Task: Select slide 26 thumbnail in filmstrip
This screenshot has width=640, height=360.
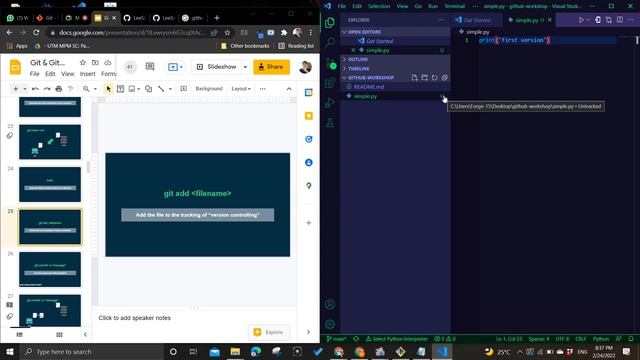Action: point(50,269)
